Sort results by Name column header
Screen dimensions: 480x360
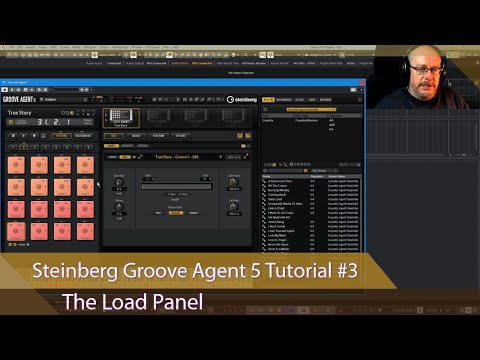click(285, 176)
